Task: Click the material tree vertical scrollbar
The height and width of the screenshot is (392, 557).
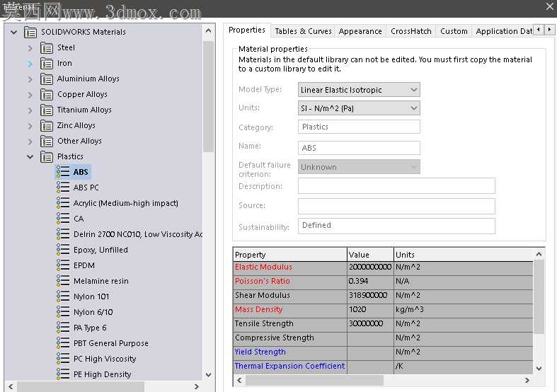Action: (x=209, y=96)
